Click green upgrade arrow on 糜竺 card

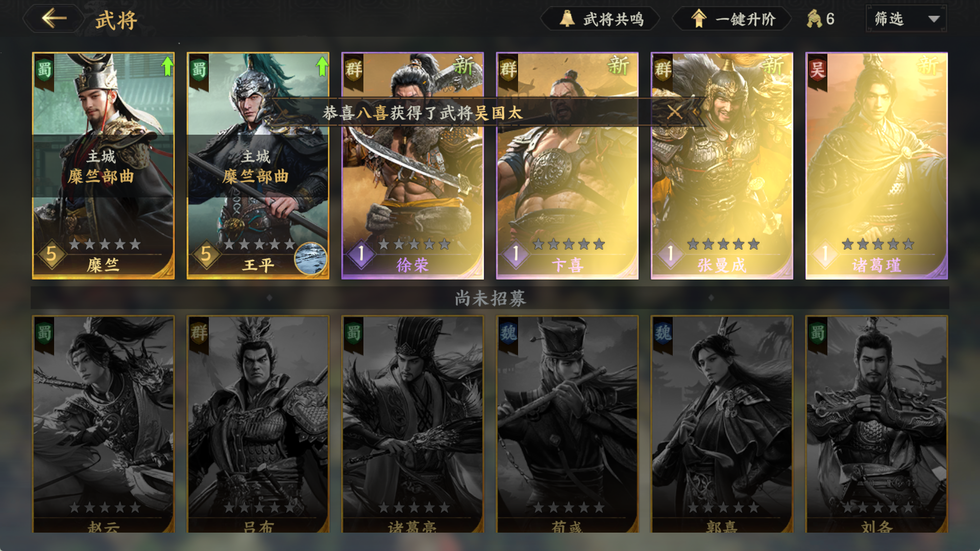coord(167,67)
